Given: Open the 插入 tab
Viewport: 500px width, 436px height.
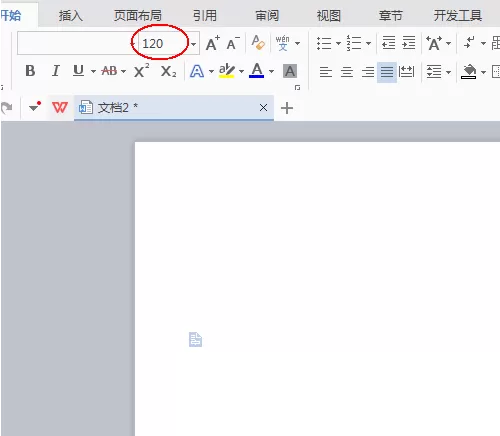Looking at the screenshot, I should click(x=71, y=15).
